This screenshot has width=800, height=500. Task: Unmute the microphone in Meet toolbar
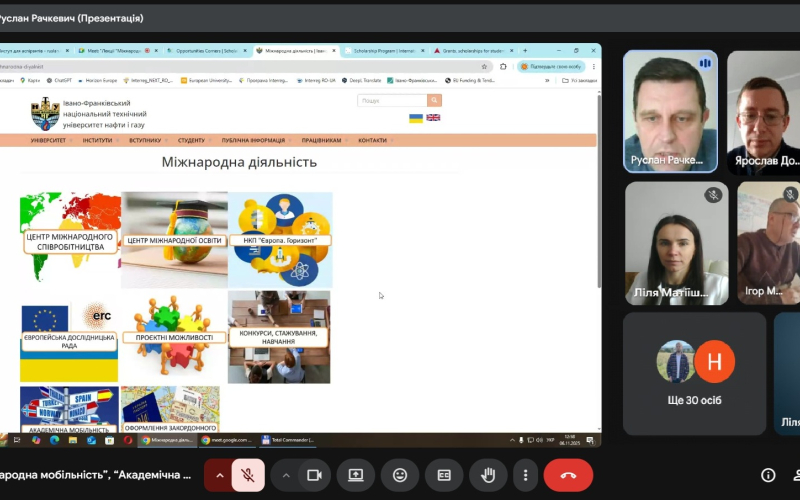[248, 475]
